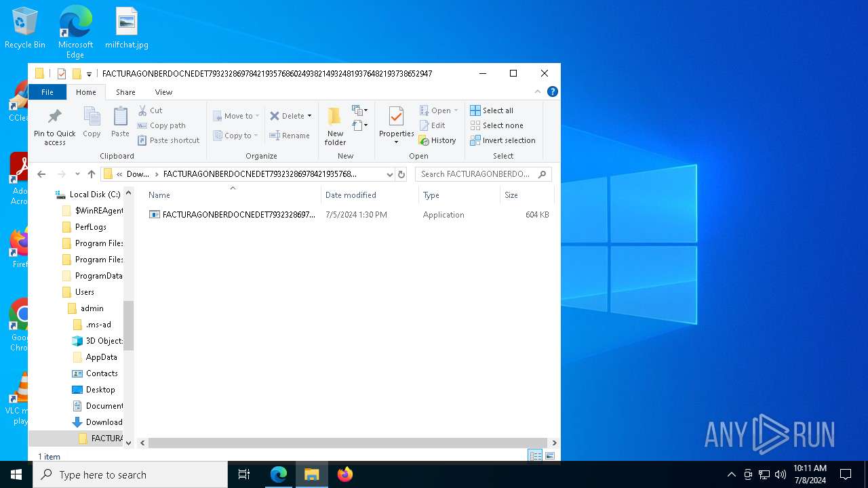
Task: Open file History
Action: tap(437, 140)
